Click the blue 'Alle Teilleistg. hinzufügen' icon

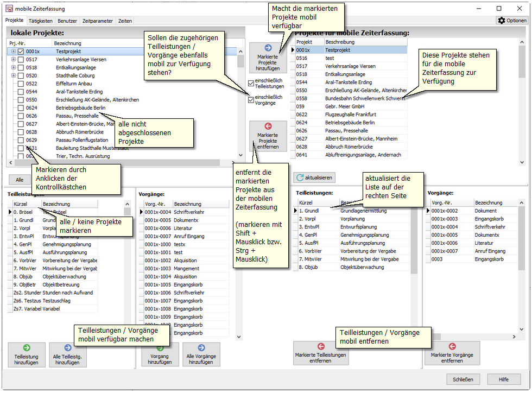68,347
